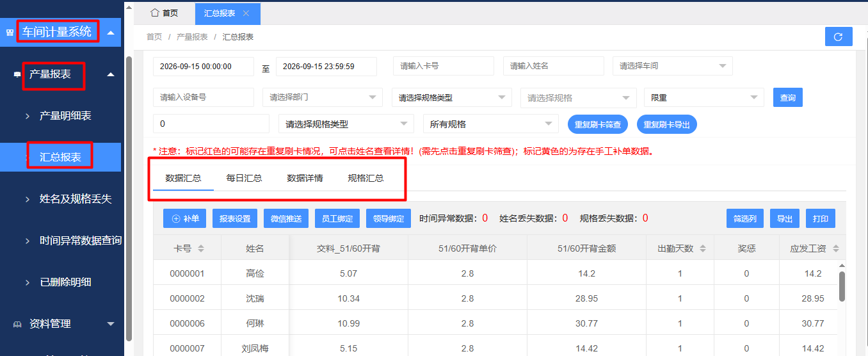Switch to the 数据汇总 tab

[183, 178]
